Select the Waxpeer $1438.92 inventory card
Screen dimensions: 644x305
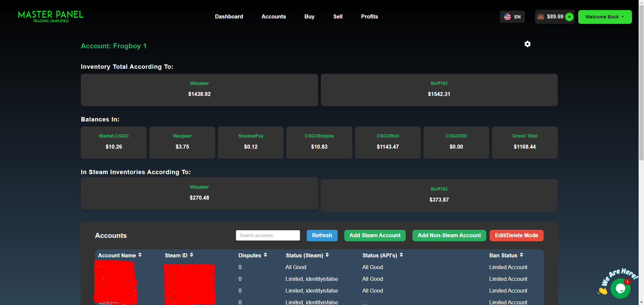199,90
